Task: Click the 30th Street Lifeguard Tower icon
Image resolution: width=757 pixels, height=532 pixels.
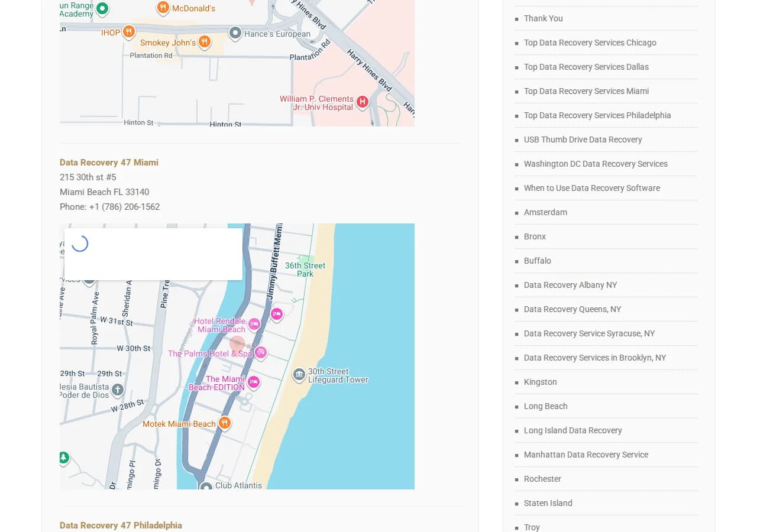Action: (x=299, y=374)
